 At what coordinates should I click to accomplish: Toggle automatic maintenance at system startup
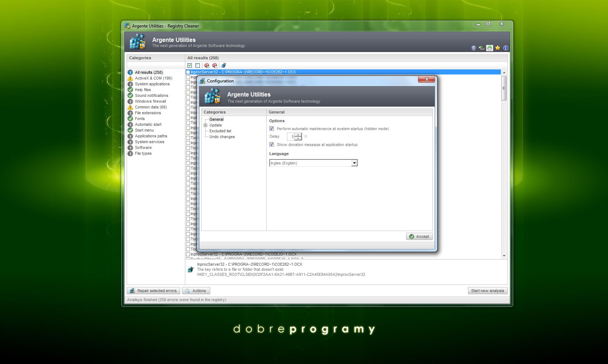(x=271, y=129)
